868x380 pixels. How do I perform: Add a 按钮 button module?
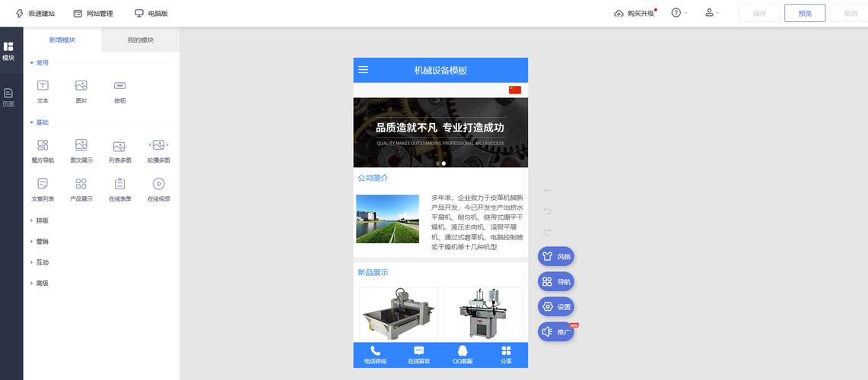point(120,92)
